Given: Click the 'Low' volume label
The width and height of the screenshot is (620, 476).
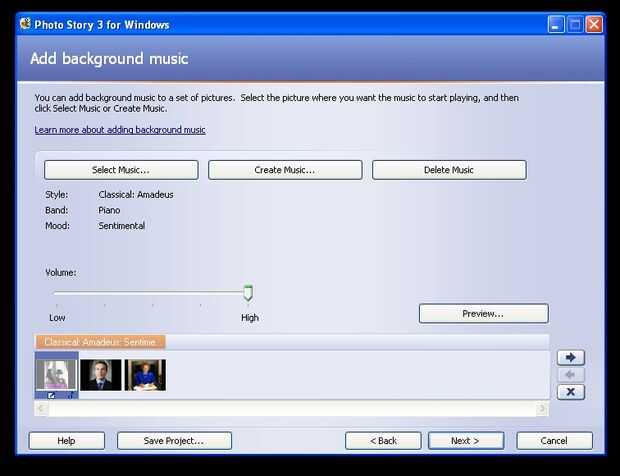Looking at the screenshot, I should tap(57, 317).
